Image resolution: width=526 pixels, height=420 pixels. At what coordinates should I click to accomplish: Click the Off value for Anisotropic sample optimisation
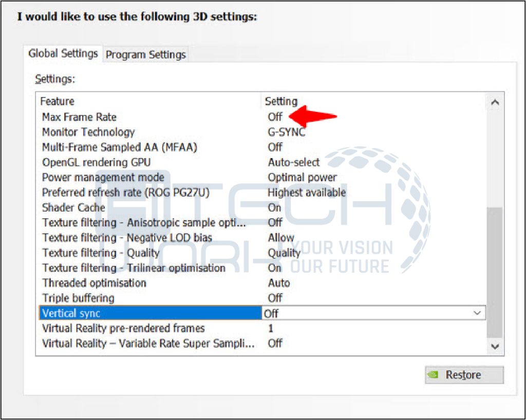coord(275,222)
